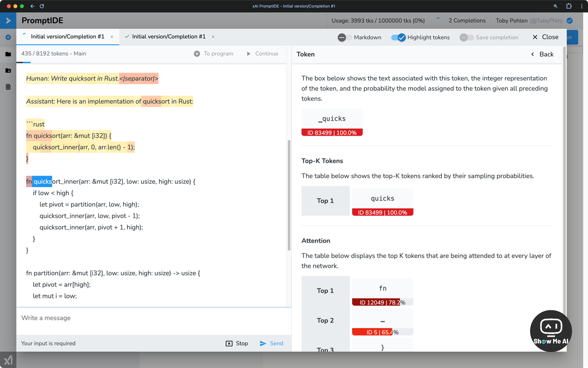Viewport: 588px width, 368px height.
Task: Open the document icon in left sidebar
Action: (x=8, y=87)
